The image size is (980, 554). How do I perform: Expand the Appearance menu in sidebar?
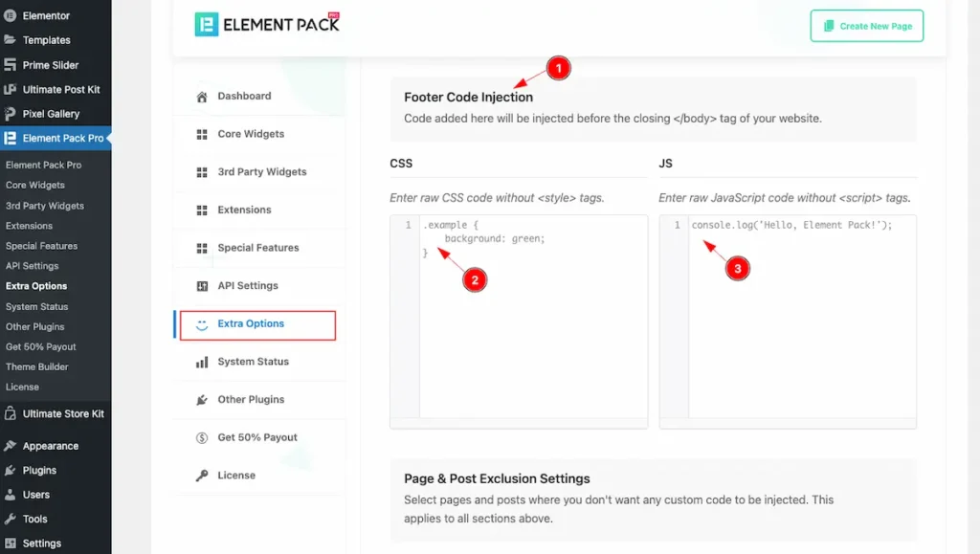pos(50,446)
